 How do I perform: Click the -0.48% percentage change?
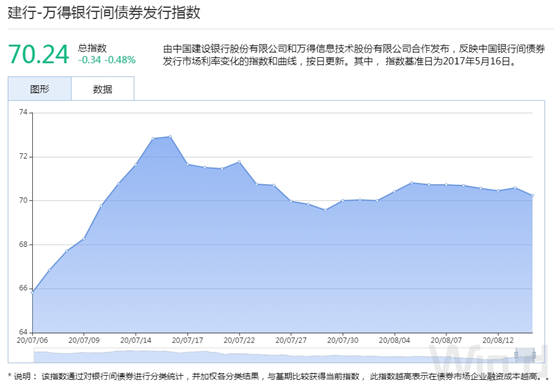120,60
